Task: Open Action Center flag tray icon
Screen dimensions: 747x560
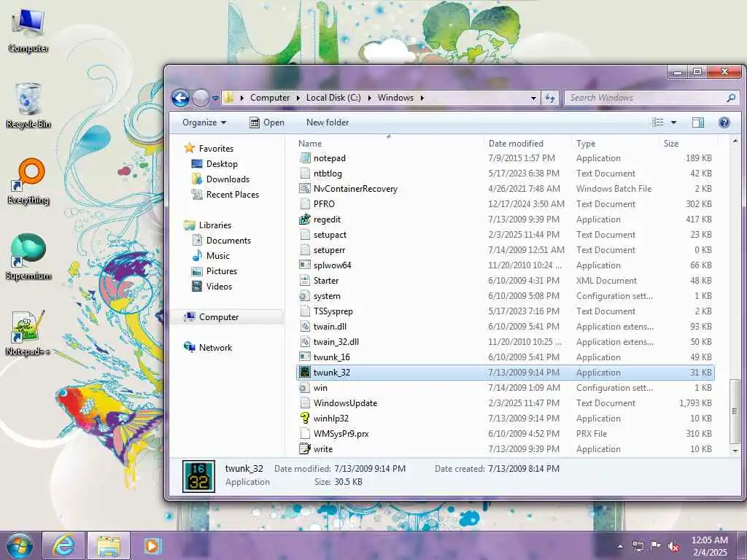Action: pyautogui.click(x=656, y=547)
